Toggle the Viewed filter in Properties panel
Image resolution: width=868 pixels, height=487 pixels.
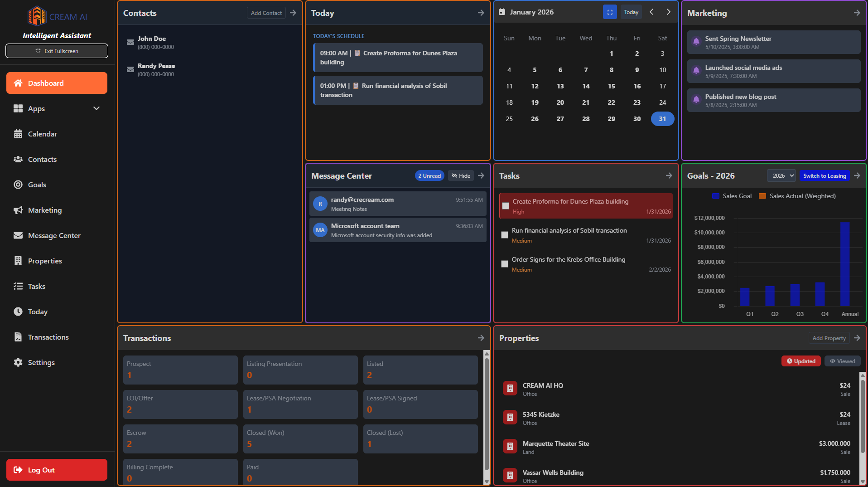click(842, 360)
